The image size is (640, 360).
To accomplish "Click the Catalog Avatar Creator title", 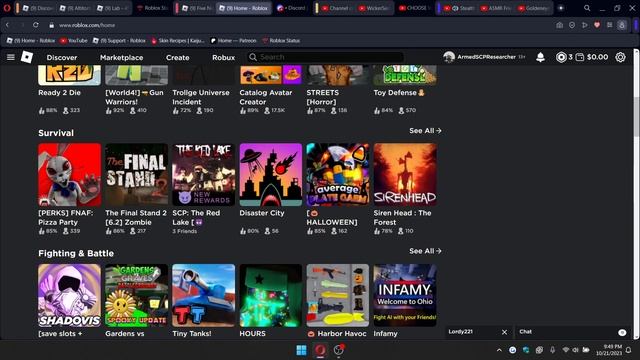I will (266, 97).
